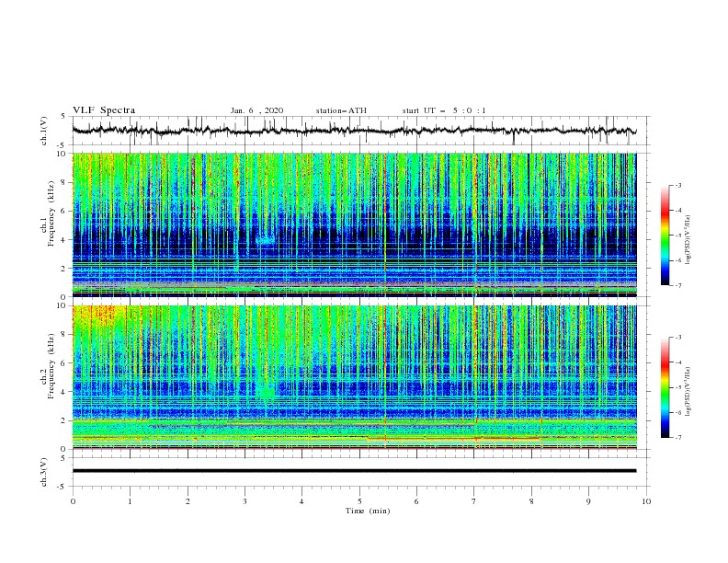Click the ch.3(V) axis label

tap(44, 472)
